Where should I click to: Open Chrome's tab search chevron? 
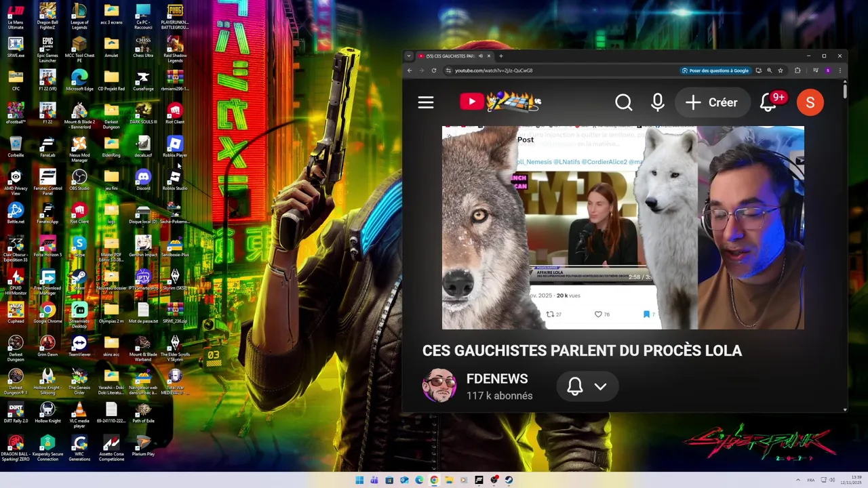point(408,56)
